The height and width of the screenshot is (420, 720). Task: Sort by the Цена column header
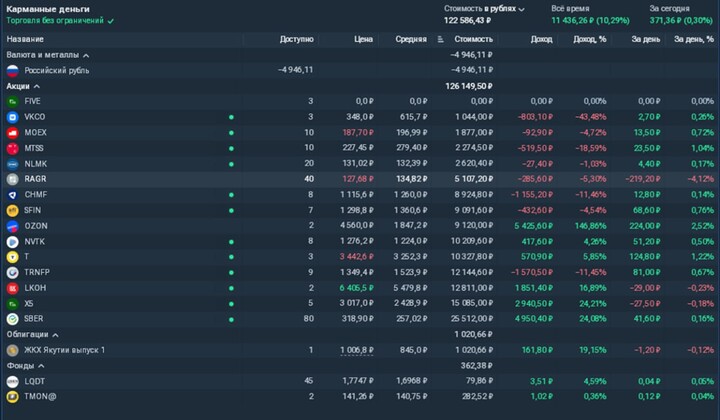363,39
